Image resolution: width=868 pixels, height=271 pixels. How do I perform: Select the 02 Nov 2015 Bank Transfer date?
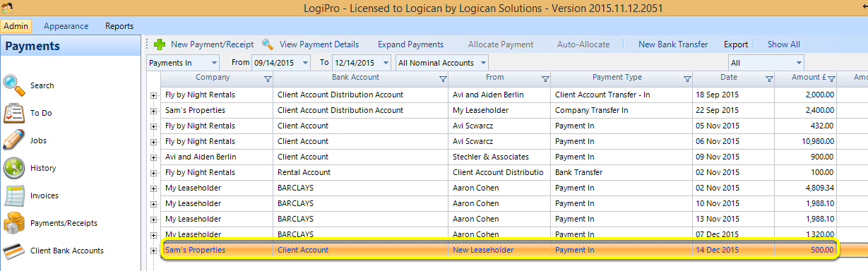coord(734,172)
